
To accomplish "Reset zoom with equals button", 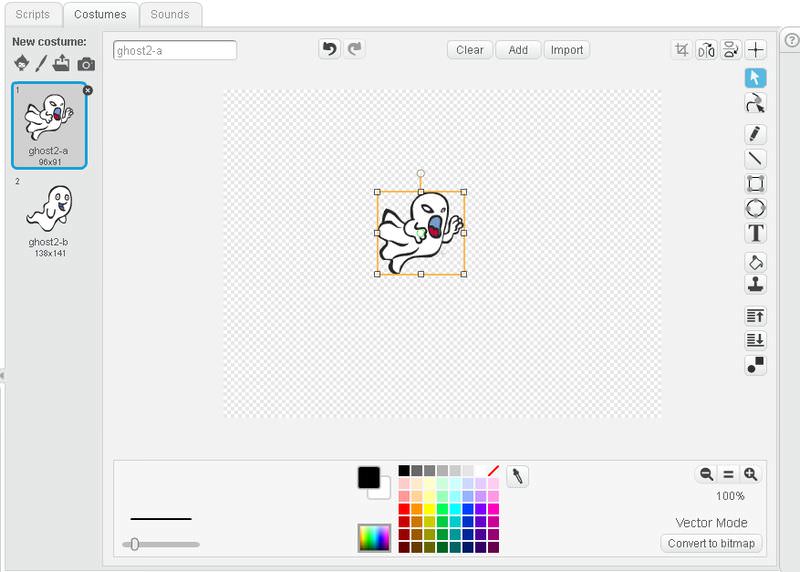I will click(x=729, y=474).
